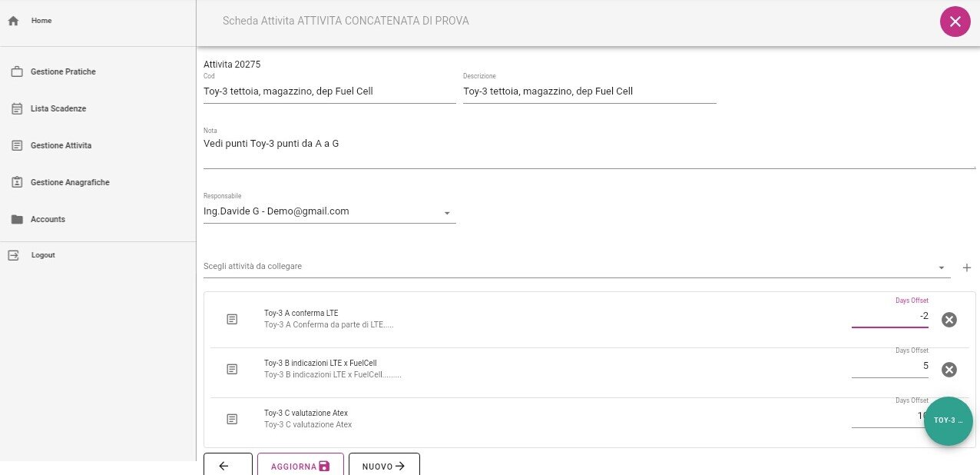Remove Toy-3 B indicazioni LTE activity
980x475 pixels.
(949, 370)
